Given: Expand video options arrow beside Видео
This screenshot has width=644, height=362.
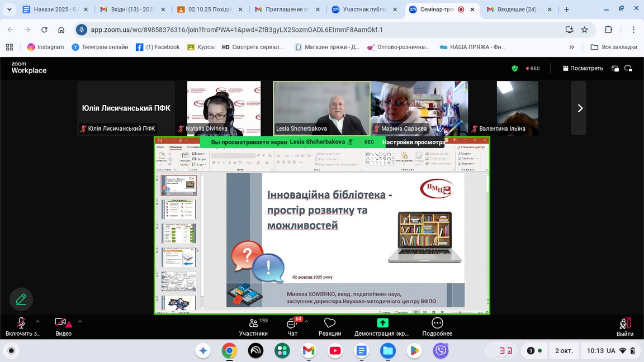Looking at the screenshot, I should click(80, 321).
